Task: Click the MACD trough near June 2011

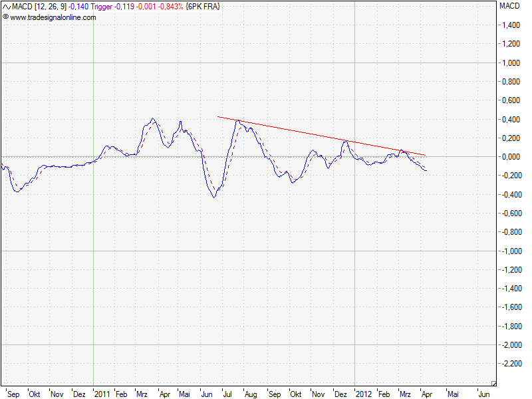Action: click(x=214, y=197)
